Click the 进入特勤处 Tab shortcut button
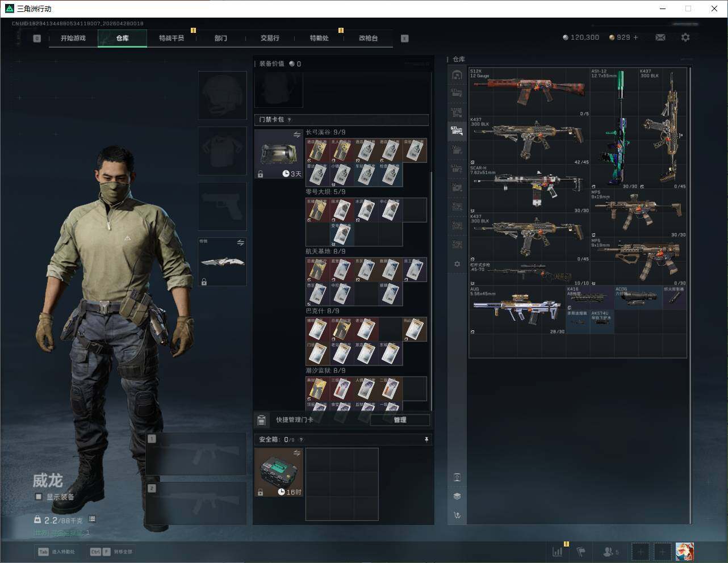 point(57,552)
